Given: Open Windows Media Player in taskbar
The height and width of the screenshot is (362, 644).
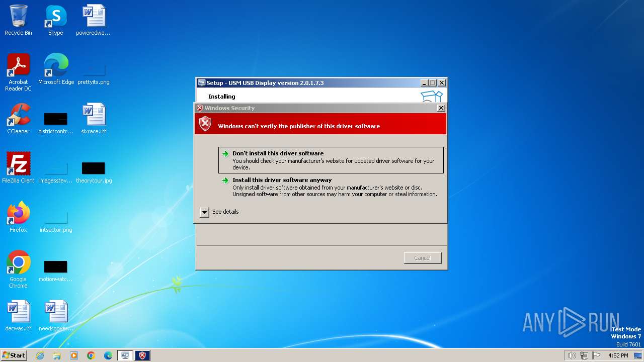Looking at the screenshot, I should [x=74, y=355].
